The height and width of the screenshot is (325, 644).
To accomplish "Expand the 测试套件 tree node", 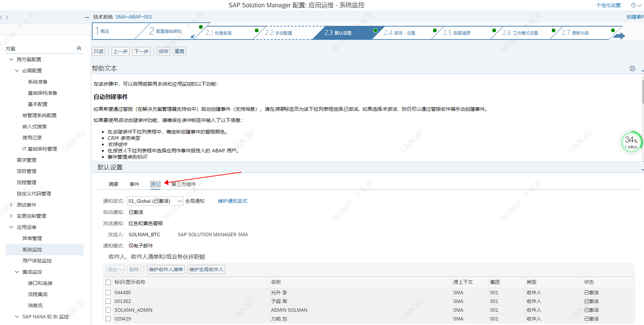I will pos(11,205).
